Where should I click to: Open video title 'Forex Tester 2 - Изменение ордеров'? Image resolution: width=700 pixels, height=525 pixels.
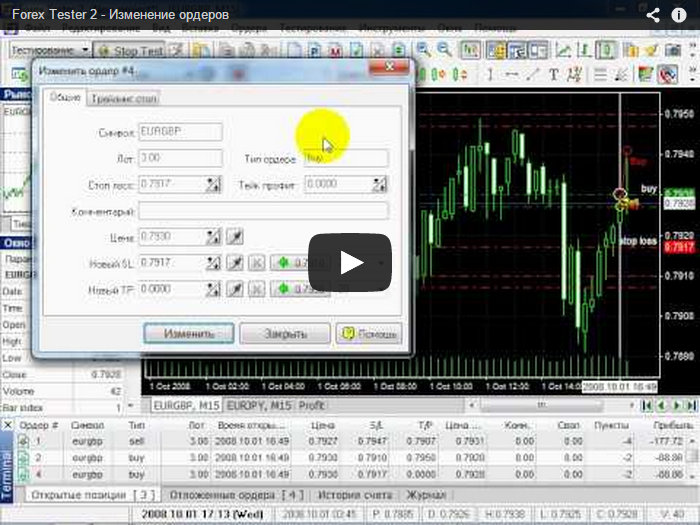(x=121, y=15)
